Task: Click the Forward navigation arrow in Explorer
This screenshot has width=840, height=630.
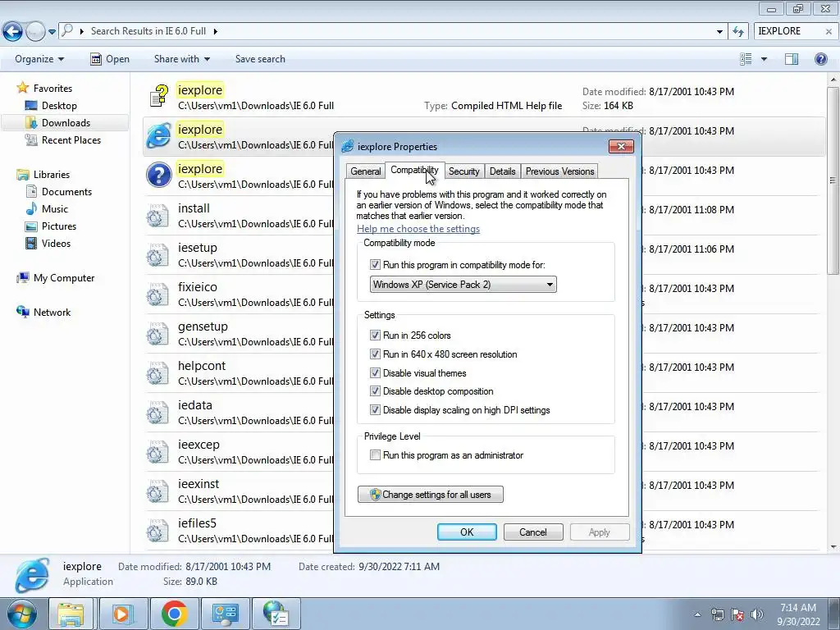Action: (35, 31)
